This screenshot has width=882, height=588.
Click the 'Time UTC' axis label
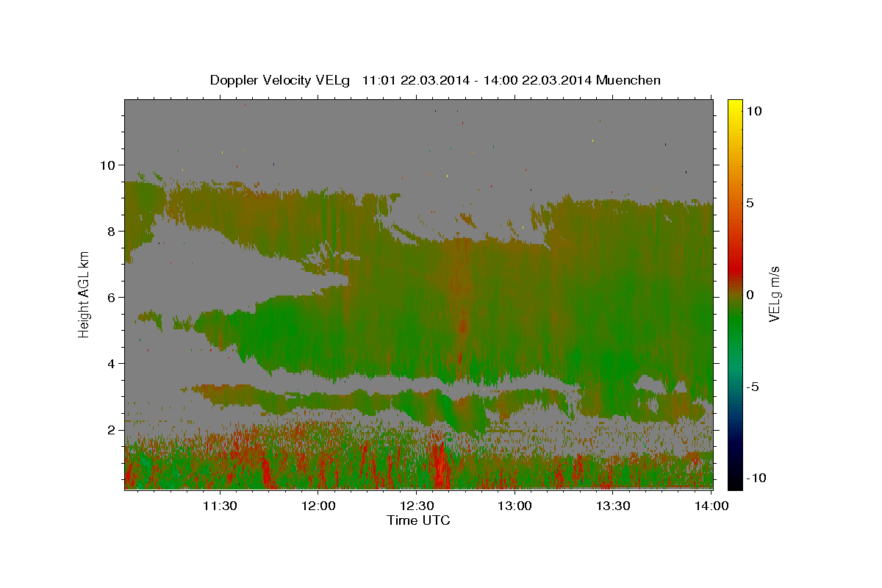point(418,520)
